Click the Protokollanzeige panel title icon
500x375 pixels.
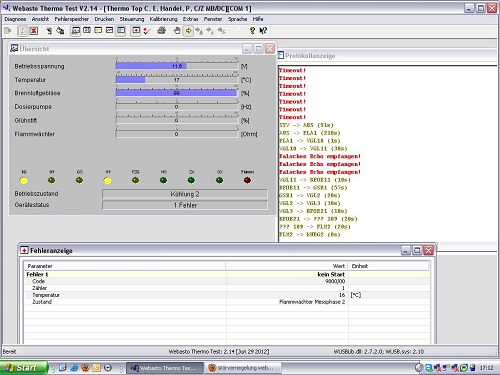tap(281, 55)
